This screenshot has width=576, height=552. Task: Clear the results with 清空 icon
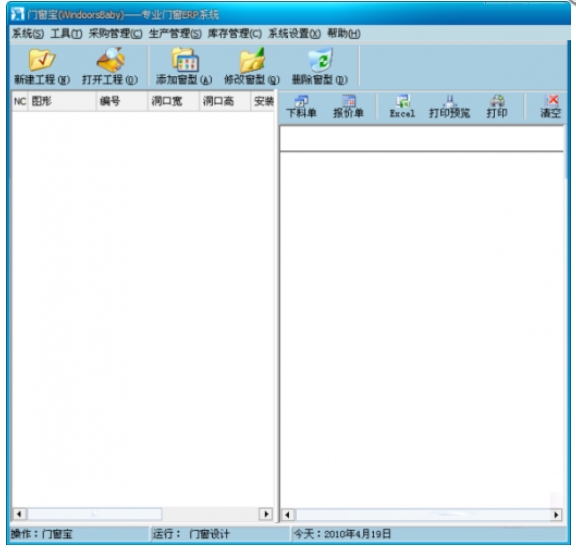tap(551, 107)
